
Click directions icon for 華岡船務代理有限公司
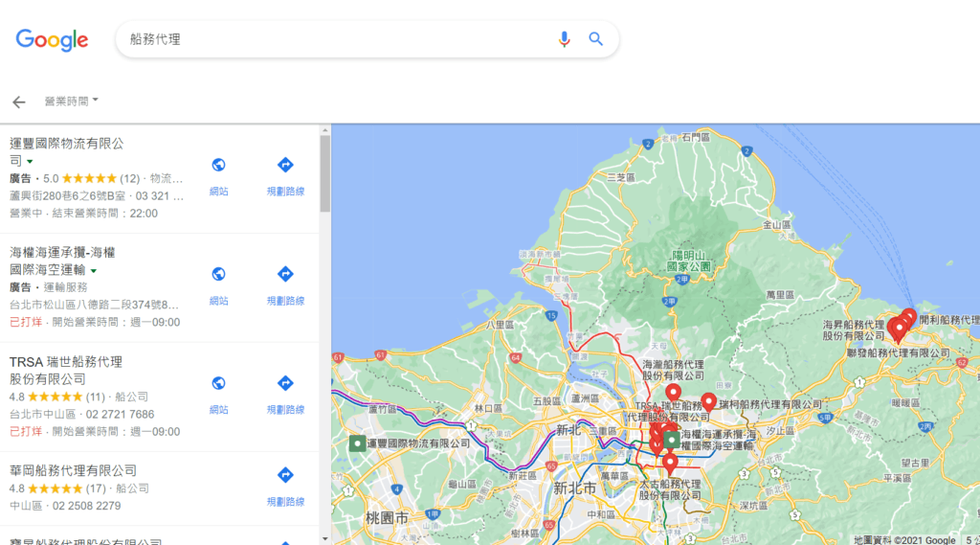tap(285, 475)
